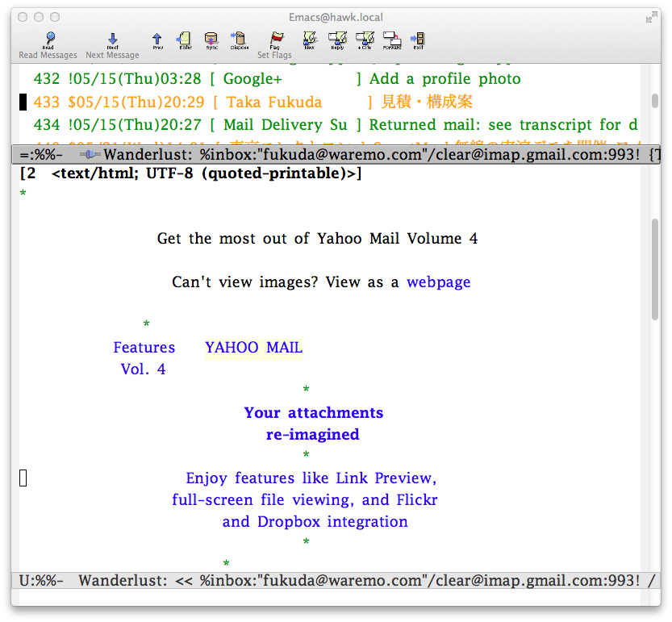The width and height of the screenshot is (672, 622).
Task: Open the webpage link
Action: pos(438,282)
